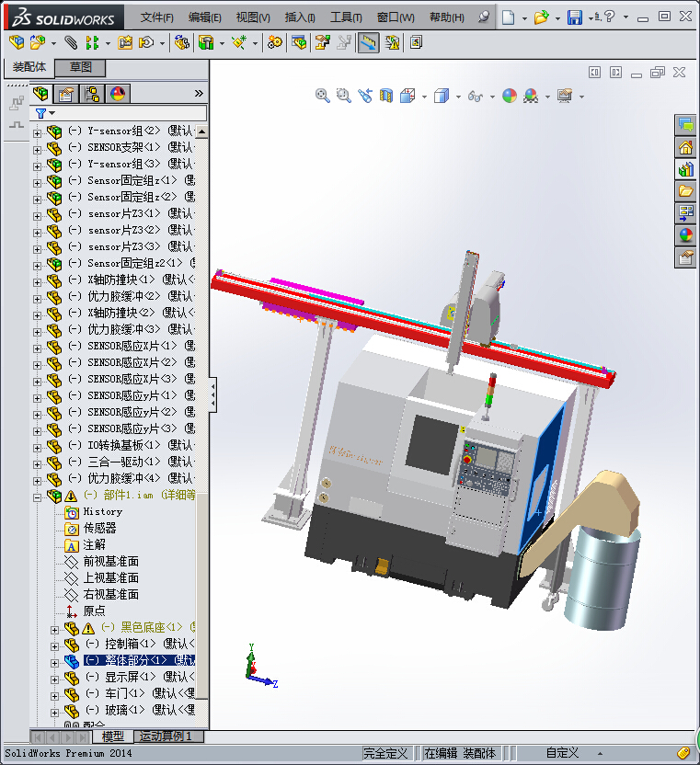Open the DisplayManager color ball tab
Screen dimensions: 700x765
(118, 93)
